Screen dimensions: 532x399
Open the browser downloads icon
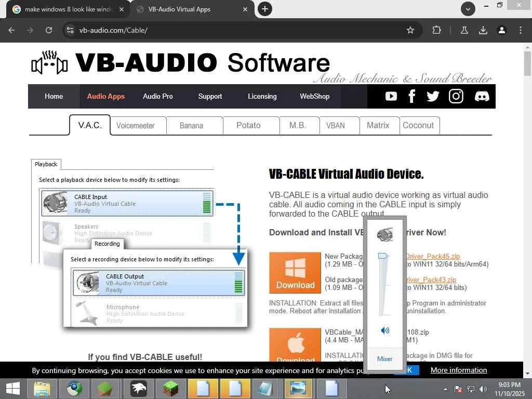pos(483,30)
